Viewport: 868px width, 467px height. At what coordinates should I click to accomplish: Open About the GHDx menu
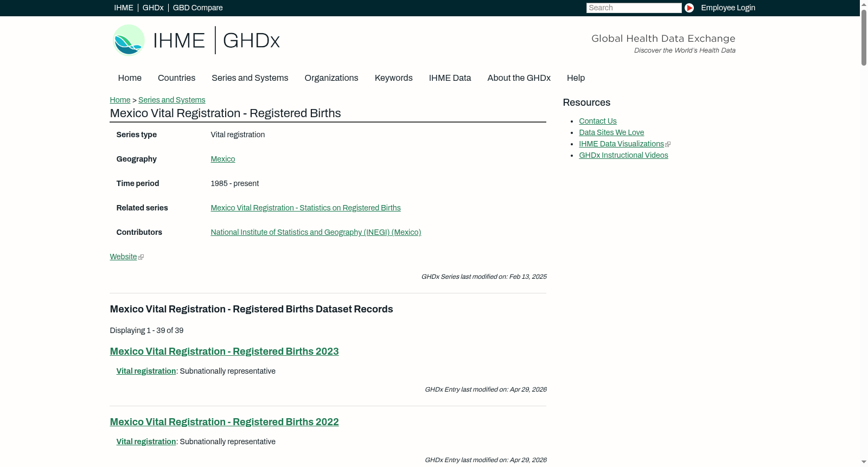pyautogui.click(x=519, y=78)
